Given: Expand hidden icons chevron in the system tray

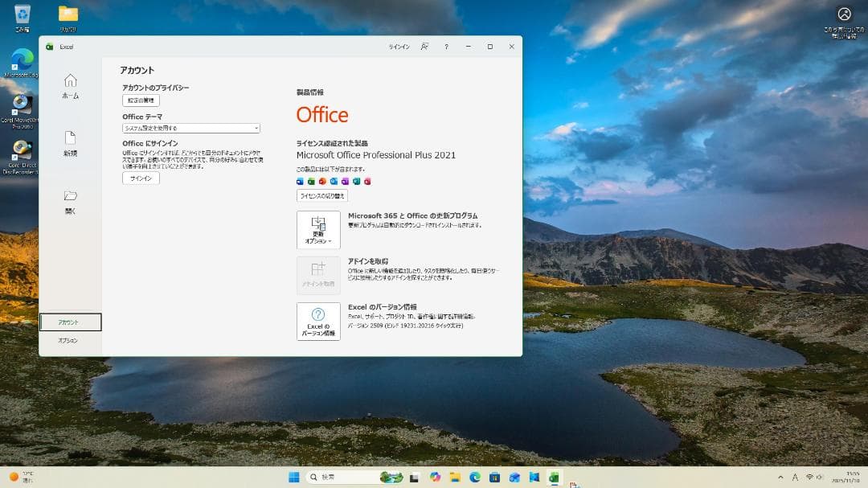Looking at the screenshot, I should tap(780, 476).
